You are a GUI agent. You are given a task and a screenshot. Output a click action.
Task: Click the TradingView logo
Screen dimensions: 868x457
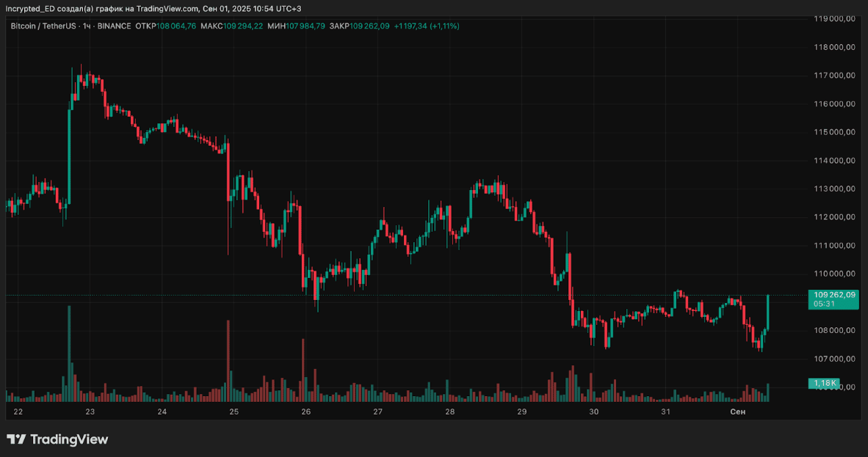tap(57, 439)
